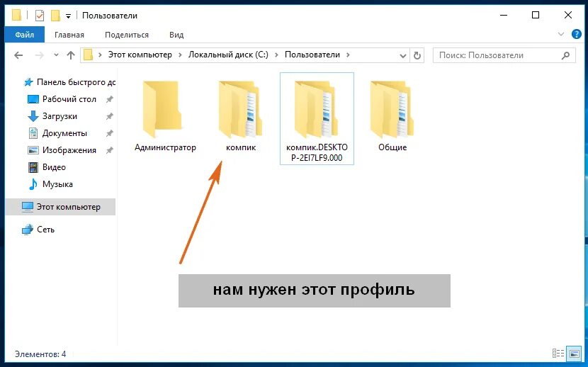Screen dimensions: 588x367
Task: Open the Файл ribbon tab
Action: click(24, 35)
